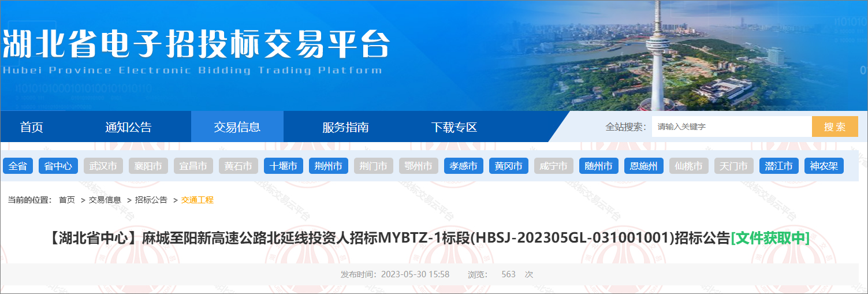Select the 恩施州 region filter
The height and width of the screenshot is (294, 868).
tap(644, 166)
